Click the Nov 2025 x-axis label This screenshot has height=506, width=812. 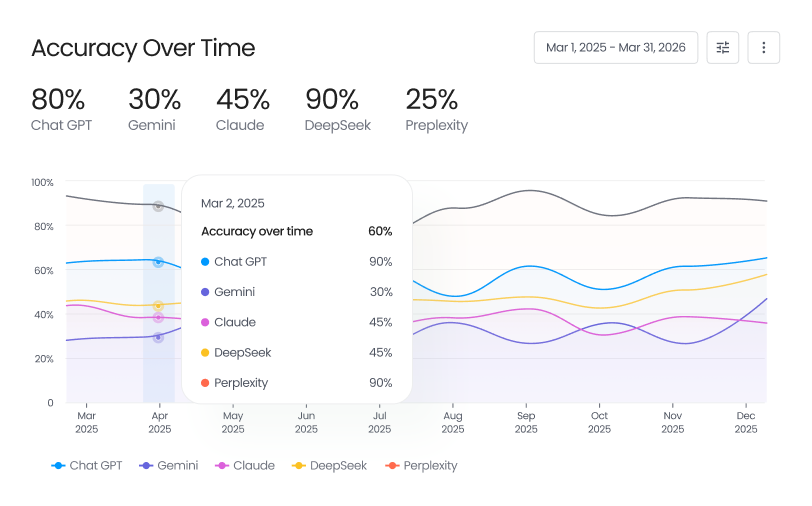tap(673, 422)
